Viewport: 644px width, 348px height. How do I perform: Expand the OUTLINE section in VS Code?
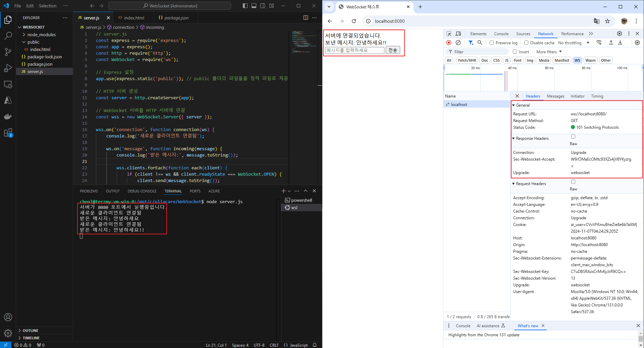click(x=31, y=331)
